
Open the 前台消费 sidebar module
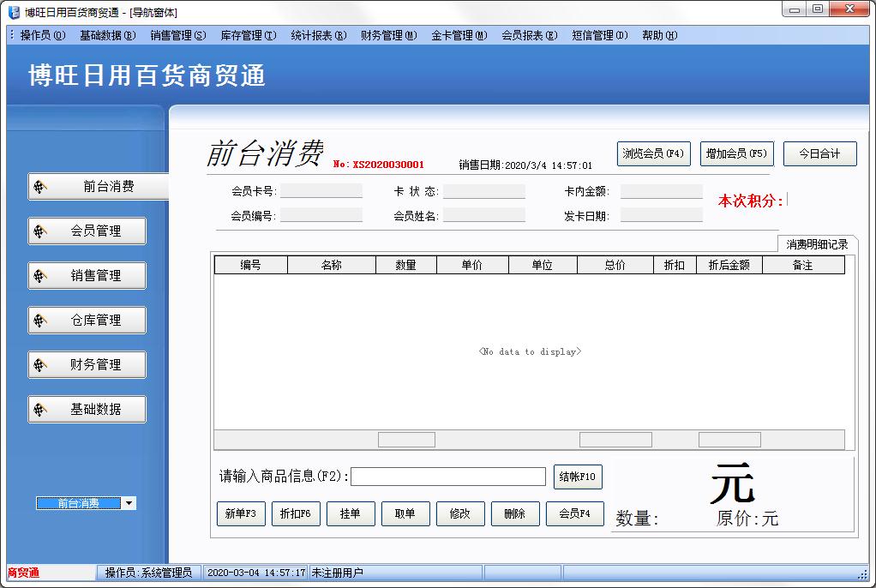pos(99,187)
